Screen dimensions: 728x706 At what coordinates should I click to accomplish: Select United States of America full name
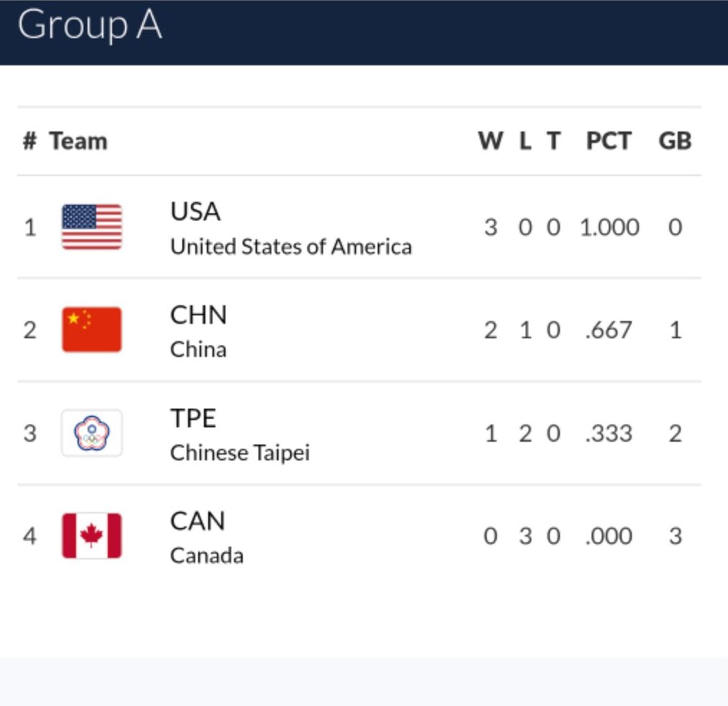[291, 247]
